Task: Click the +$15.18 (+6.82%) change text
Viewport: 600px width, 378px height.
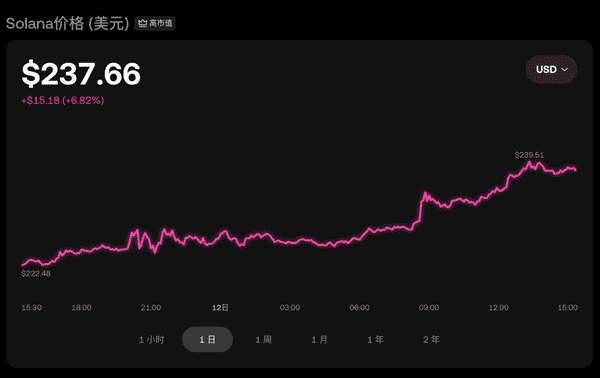Action: 63,101
